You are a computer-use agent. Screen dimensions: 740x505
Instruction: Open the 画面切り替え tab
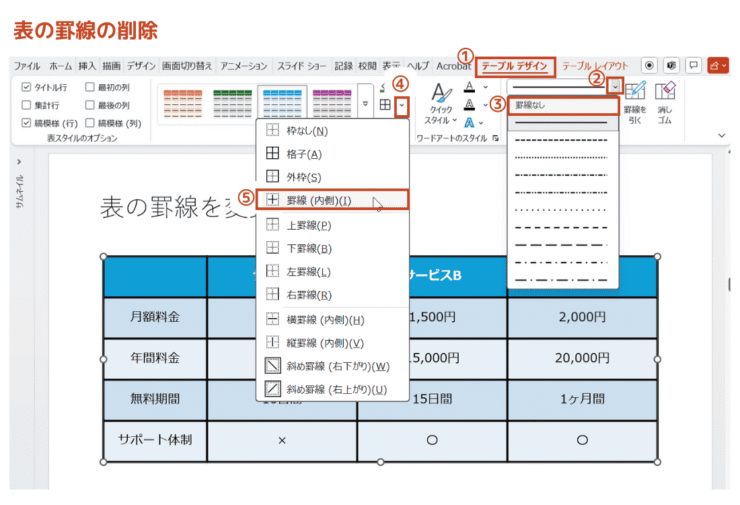coord(187,66)
